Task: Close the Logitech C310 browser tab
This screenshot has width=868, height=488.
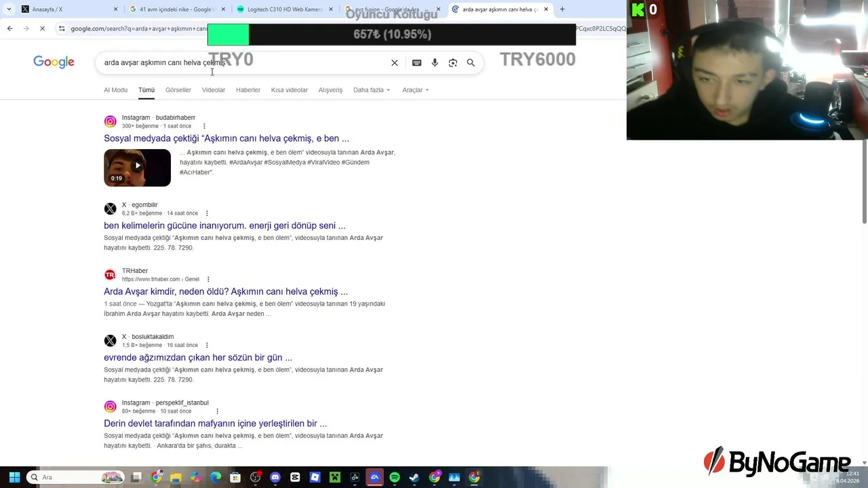Action: (x=331, y=9)
